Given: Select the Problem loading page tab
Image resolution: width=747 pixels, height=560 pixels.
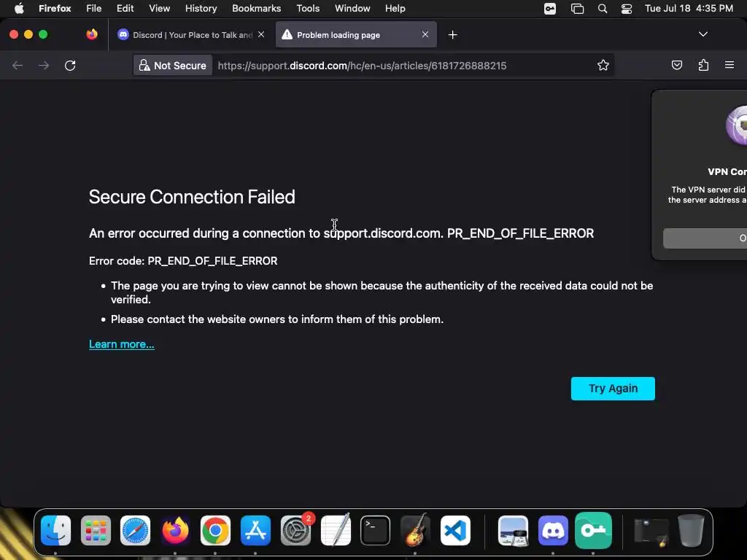Looking at the screenshot, I should click(x=356, y=35).
